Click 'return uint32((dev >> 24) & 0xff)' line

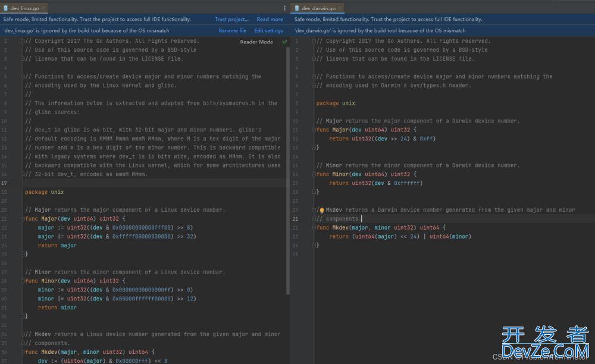click(383, 139)
